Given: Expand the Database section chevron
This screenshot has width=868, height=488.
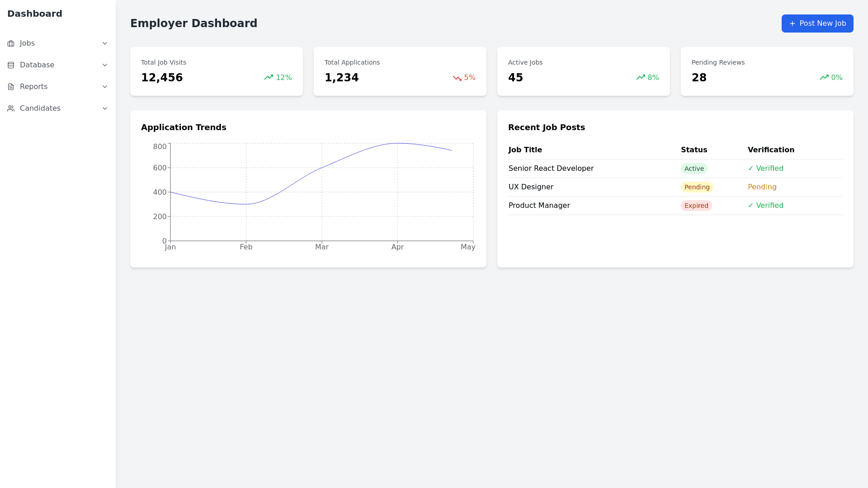Looking at the screenshot, I should (x=105, y=65).
